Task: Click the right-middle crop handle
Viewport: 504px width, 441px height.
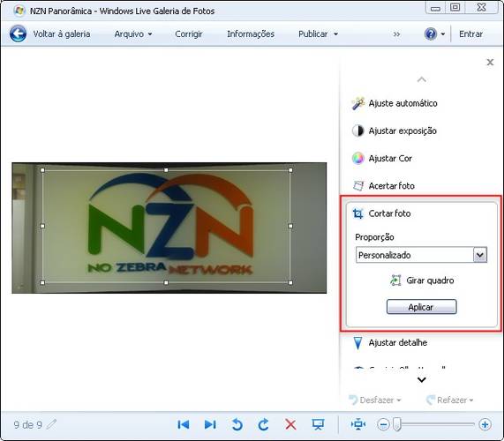Action: point(290,226)
